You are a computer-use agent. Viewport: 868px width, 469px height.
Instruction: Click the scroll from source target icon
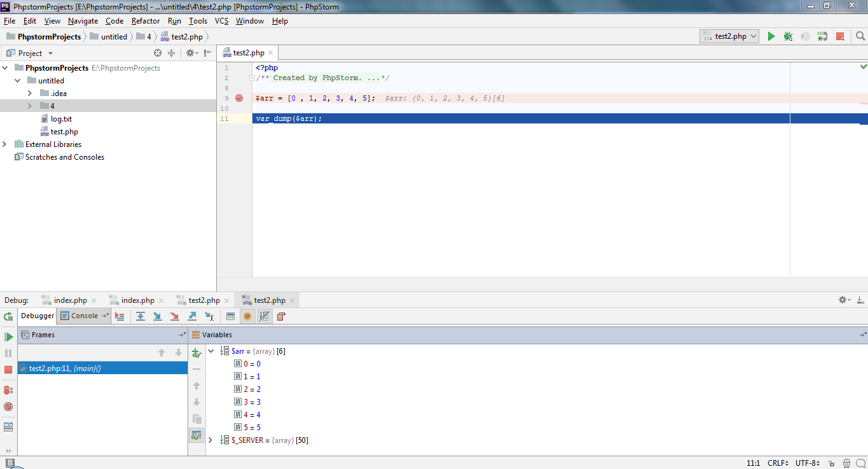tap(158, 53)
